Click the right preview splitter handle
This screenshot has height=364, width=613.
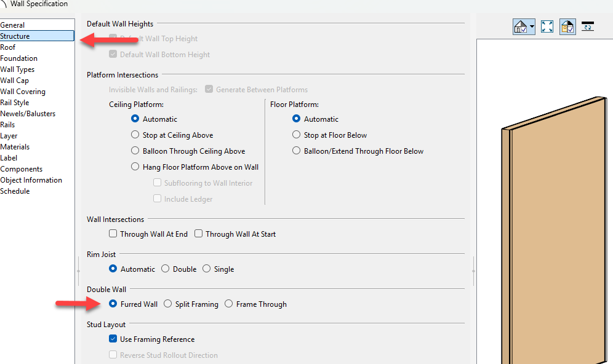coord(473,271)
